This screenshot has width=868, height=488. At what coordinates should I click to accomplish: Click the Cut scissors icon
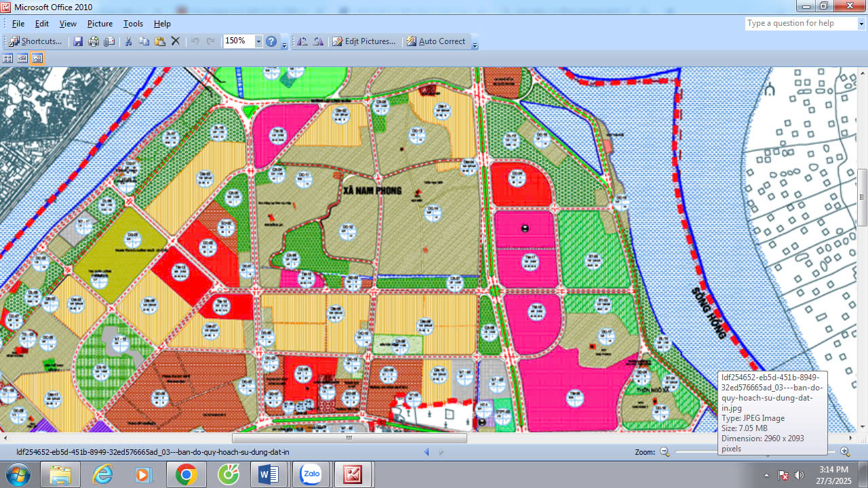[128, 41]
